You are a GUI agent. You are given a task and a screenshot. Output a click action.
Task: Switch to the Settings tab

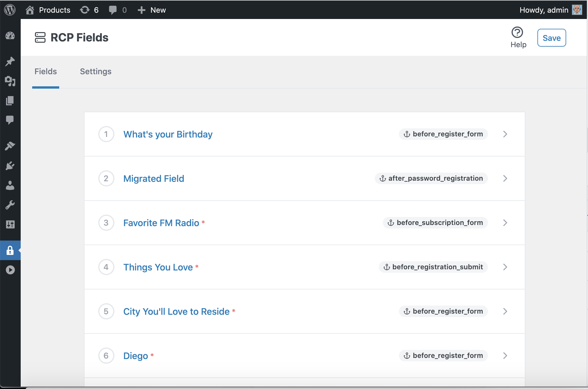[95, 71]
